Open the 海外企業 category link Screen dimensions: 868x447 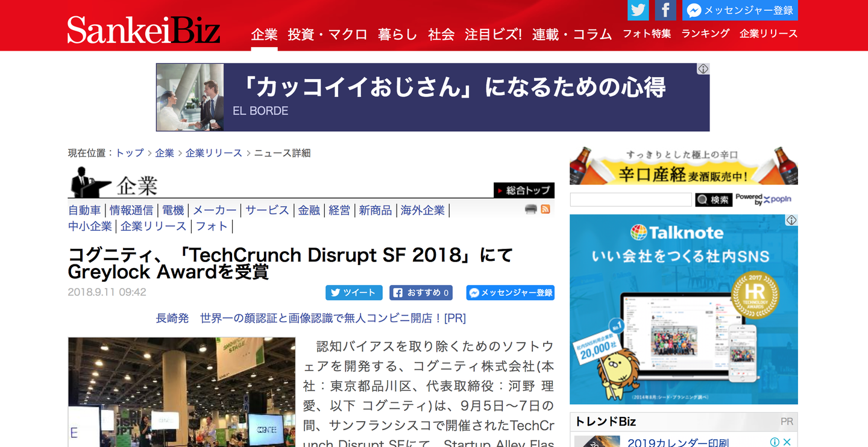[x=423, y=210]
